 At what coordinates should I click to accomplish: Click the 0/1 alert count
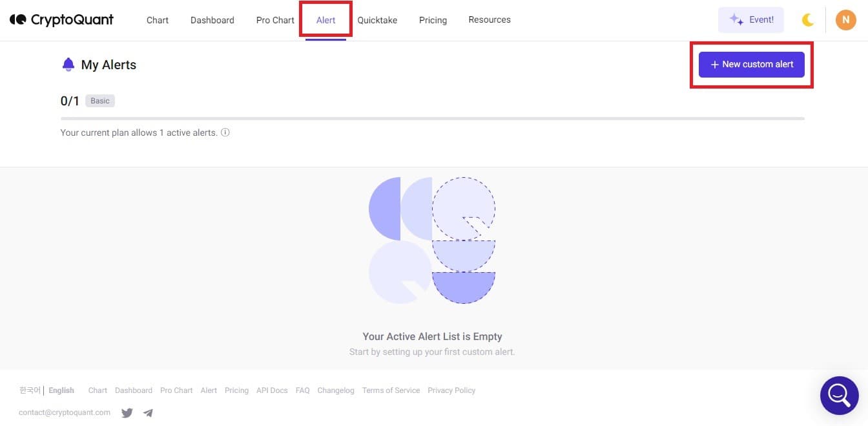70,101
